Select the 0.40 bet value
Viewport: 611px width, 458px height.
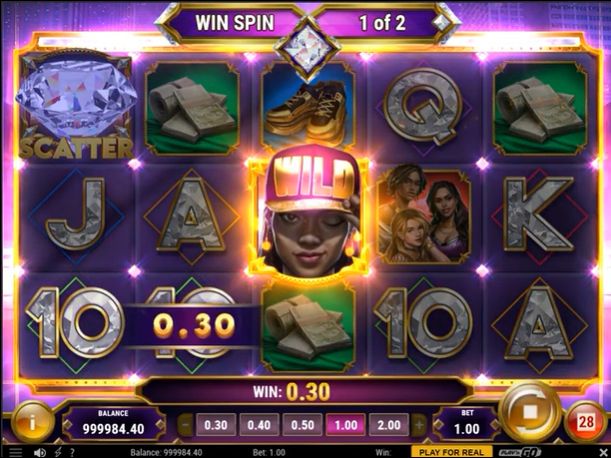pos(259,424)
